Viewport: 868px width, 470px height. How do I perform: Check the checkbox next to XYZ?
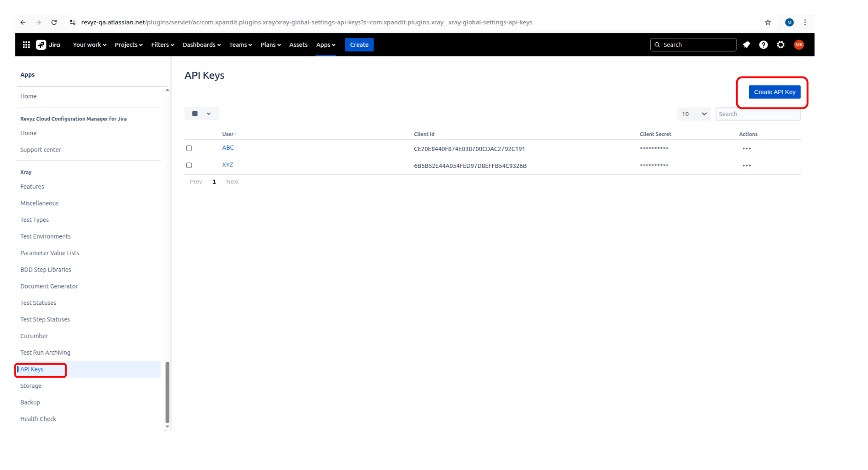point(189,165)
